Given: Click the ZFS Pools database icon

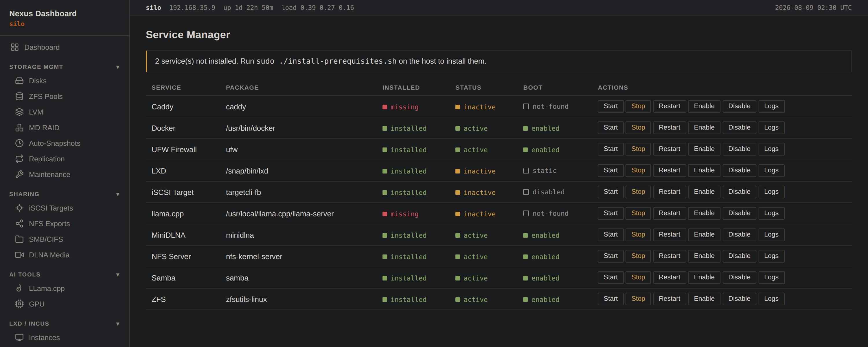Looking at the screenshot, I should 19,96.
